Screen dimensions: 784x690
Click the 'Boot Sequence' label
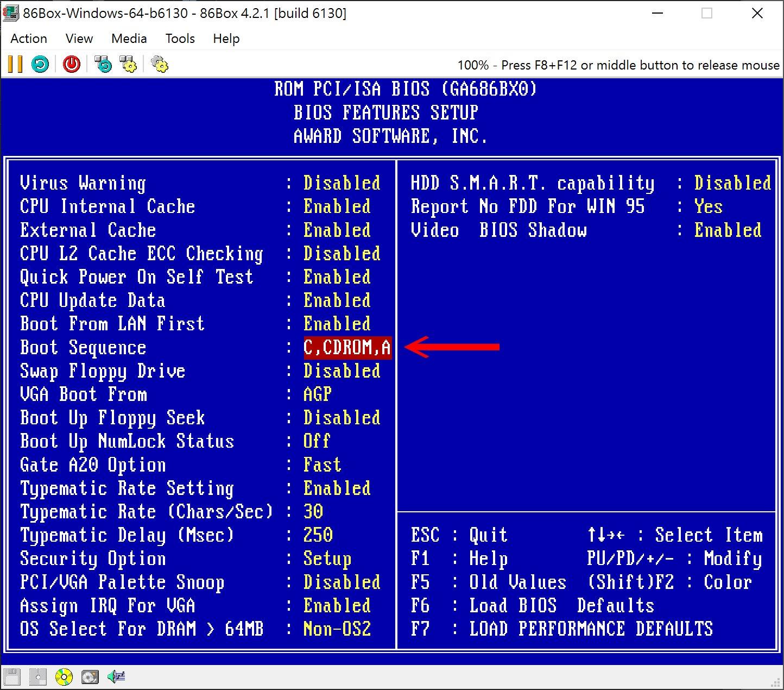83,347
